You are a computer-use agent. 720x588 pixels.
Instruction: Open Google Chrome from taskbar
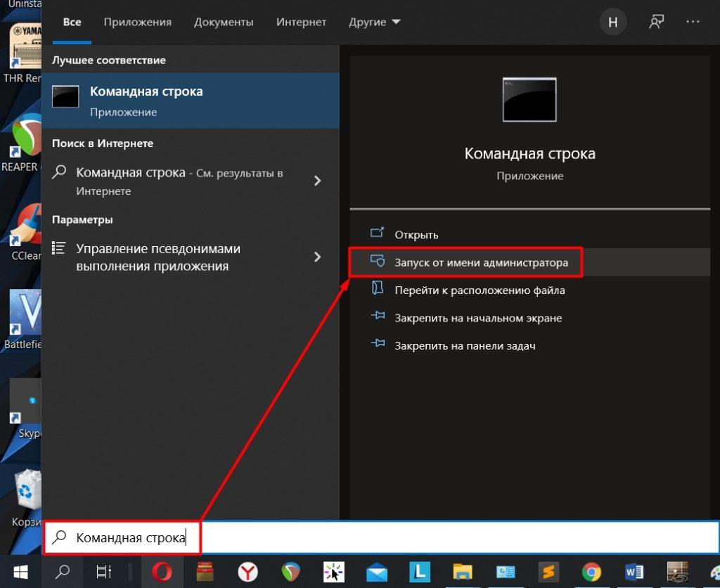pos(591,573)
